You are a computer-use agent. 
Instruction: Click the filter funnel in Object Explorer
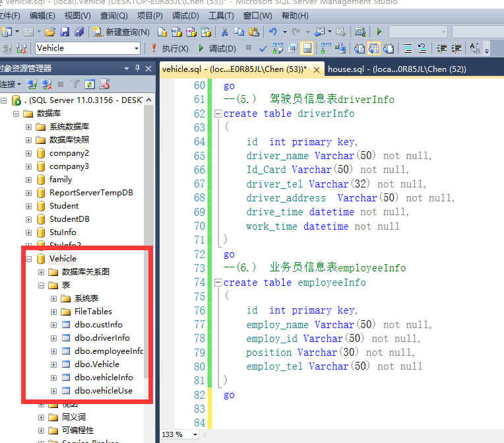pyautogui.click(x=75, y=85)
